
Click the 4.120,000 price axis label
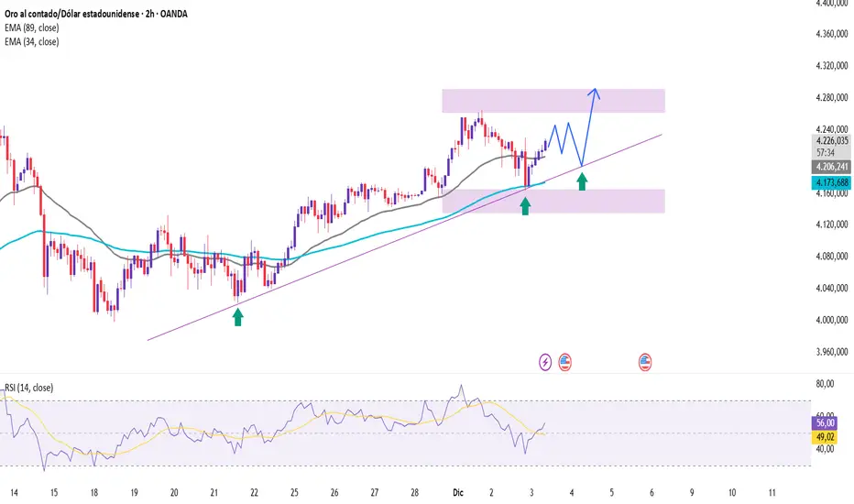point(832,225)
